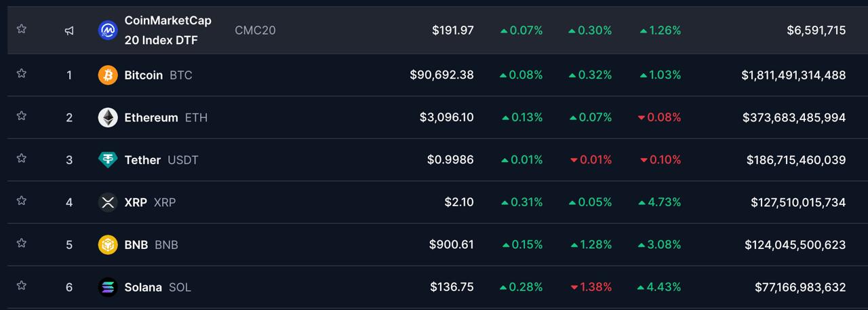Open the Ethereum name link
868x310 pixels.
pyautogui.click(x=151, y=117)
